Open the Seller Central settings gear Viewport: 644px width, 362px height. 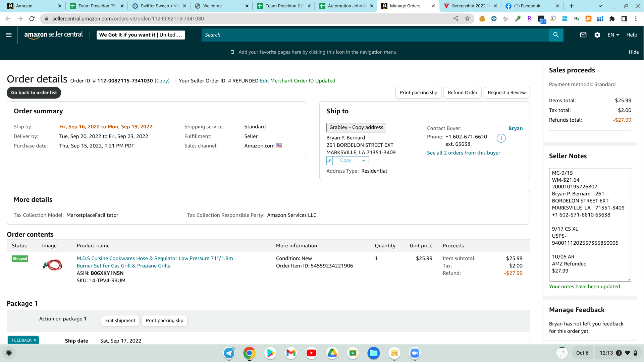coord(597,35)
